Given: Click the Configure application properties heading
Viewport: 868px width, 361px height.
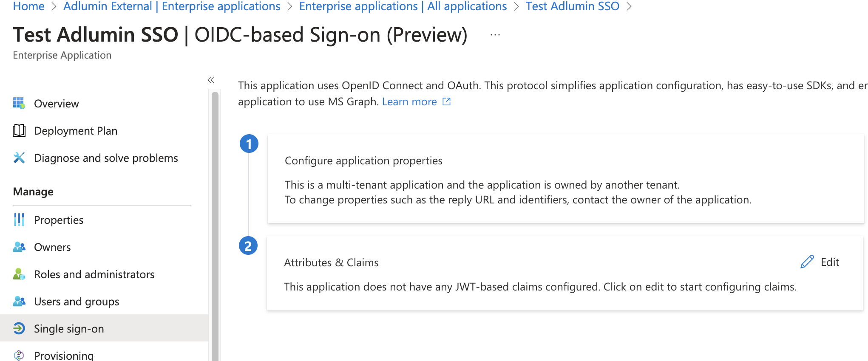Looking at the screenshot, I should (x=363, y=161).
